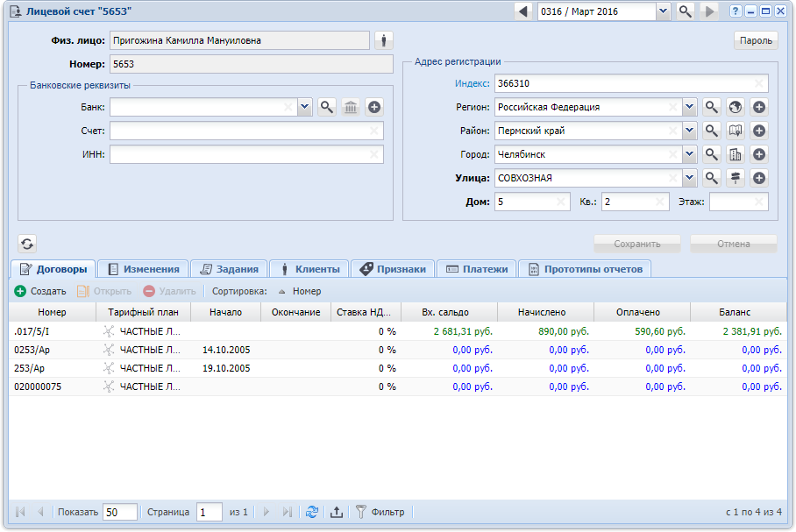Click into the Дом field
796x532 pixels.
click(532, 202)
